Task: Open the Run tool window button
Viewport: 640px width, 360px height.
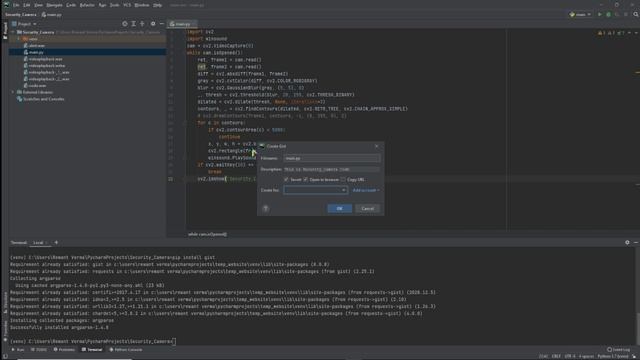Action: [18, 350]
